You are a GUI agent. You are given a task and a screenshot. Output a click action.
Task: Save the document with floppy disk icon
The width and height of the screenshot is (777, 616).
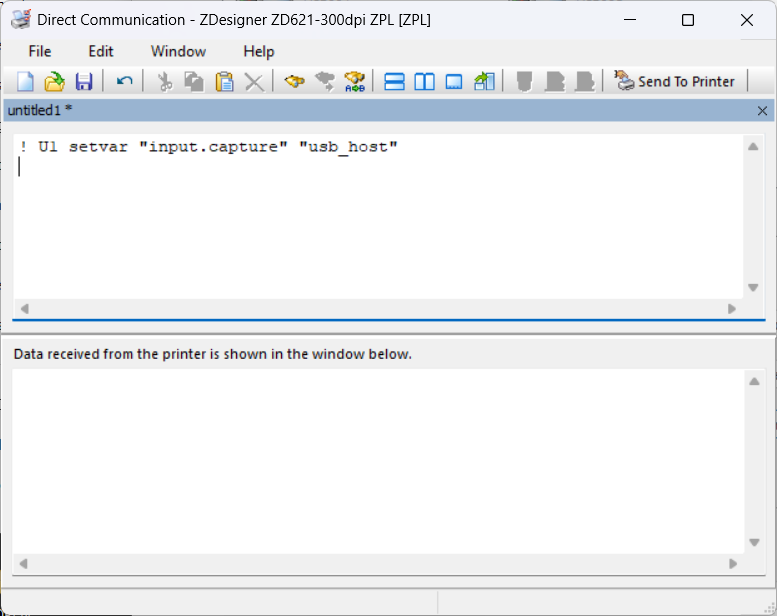point(84,81)
